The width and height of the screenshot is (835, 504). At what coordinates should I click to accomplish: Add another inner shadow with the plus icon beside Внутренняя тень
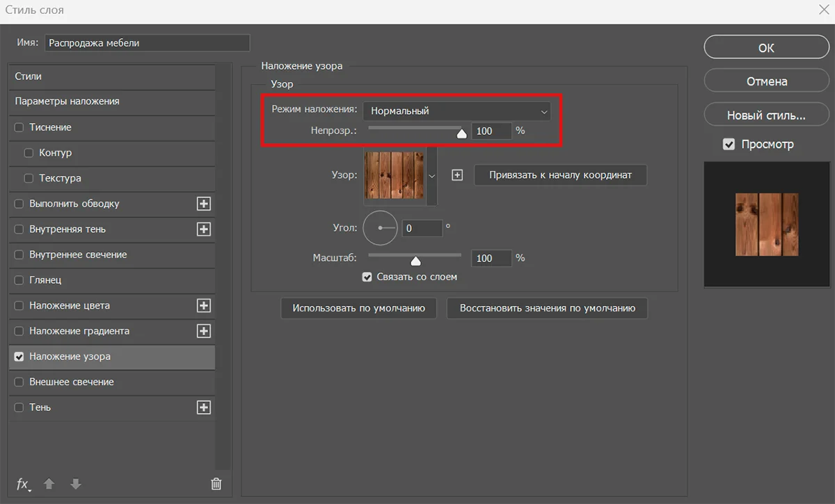pyautogui.click(x=204, y=229)
